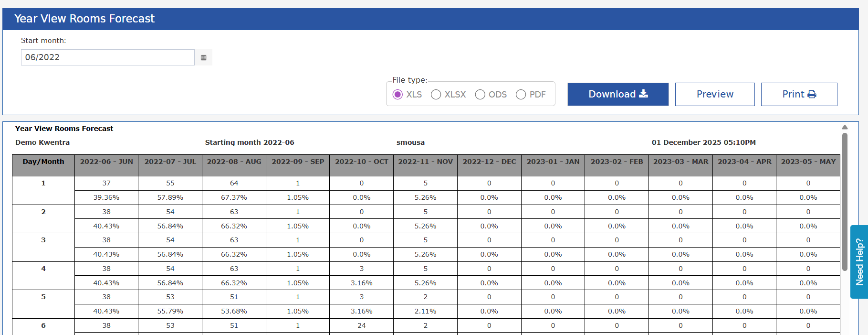Click the value 24 in October column
Image resolution: width=868 pixels, height=335 pixels.
point(362,325)
